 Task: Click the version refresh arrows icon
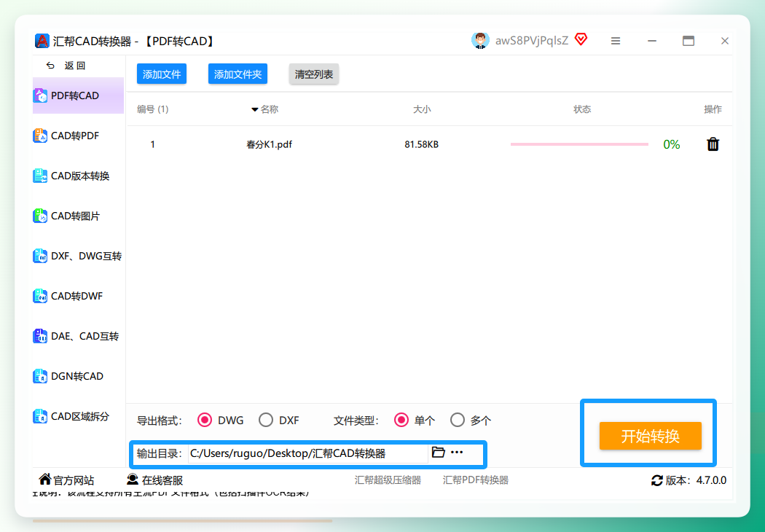tap(656, 480)
